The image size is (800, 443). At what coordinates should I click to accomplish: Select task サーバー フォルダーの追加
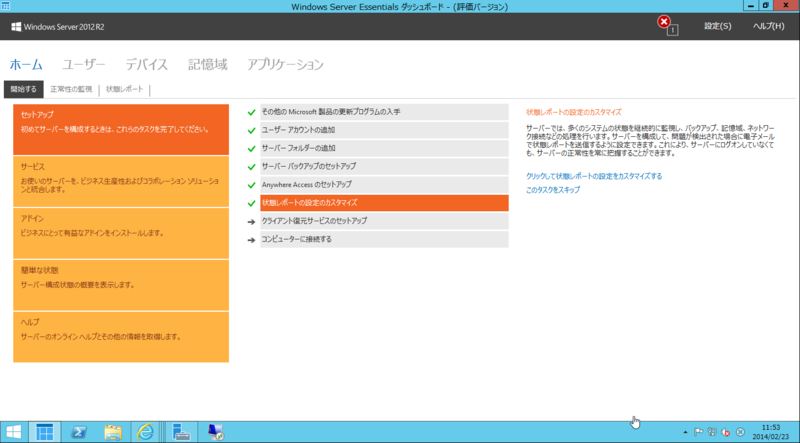click(384, 149)
